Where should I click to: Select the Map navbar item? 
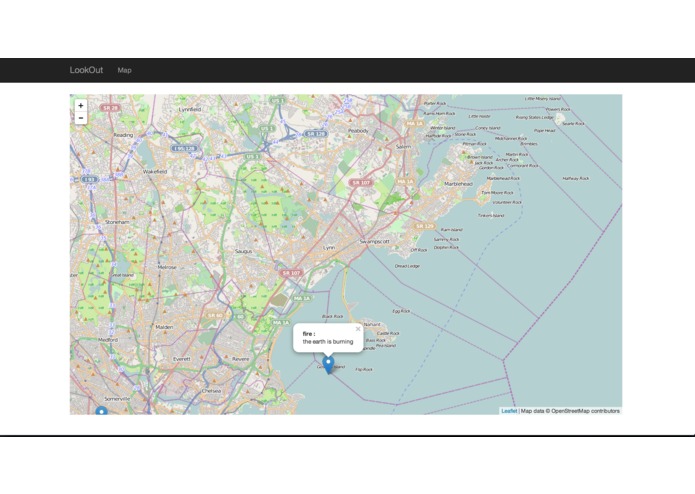point(125,70)
